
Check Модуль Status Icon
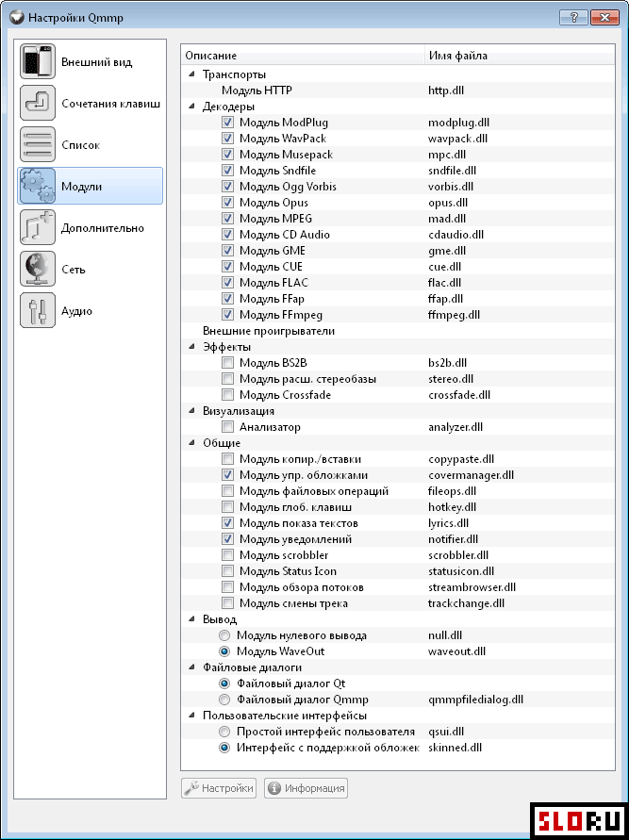227,571
